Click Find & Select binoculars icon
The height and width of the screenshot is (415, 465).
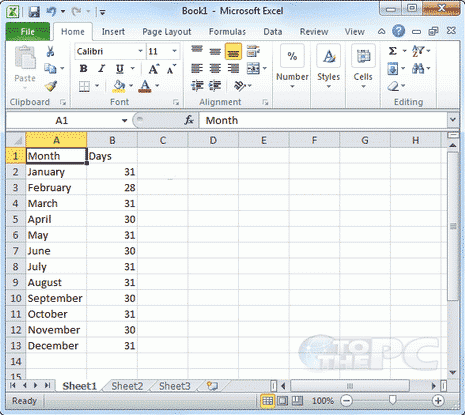[418, 69]
